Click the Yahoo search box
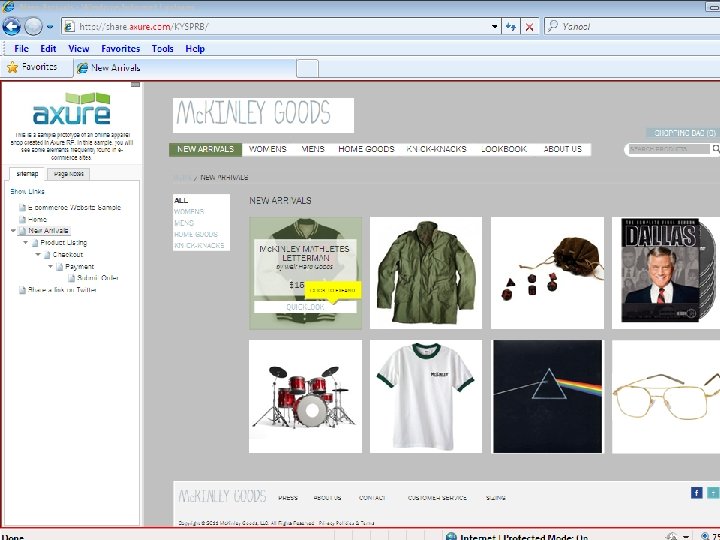The image size is (720, 540). tap(634, 27)
